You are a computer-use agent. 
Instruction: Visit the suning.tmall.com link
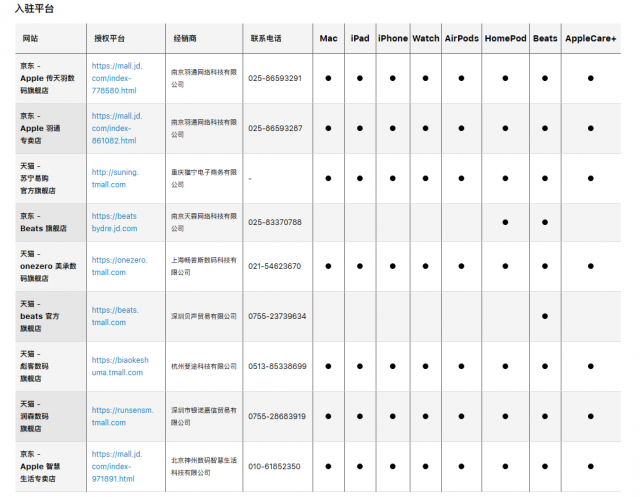coord(115,178)
